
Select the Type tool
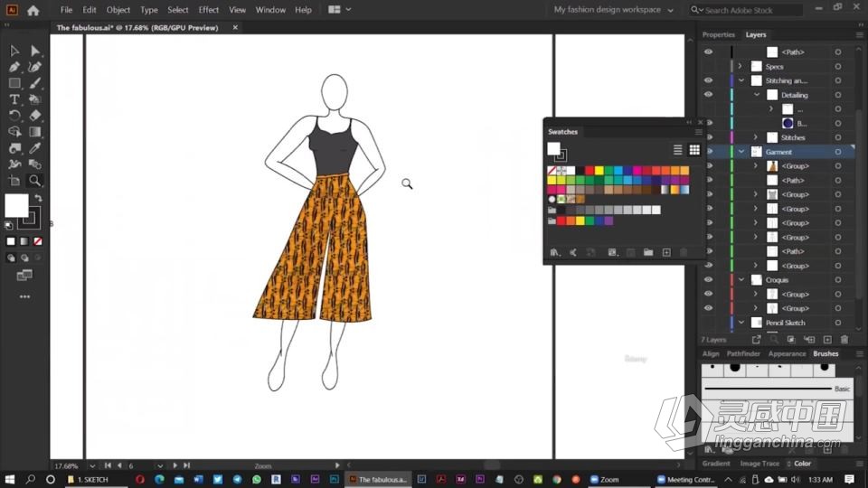(14, 99)
